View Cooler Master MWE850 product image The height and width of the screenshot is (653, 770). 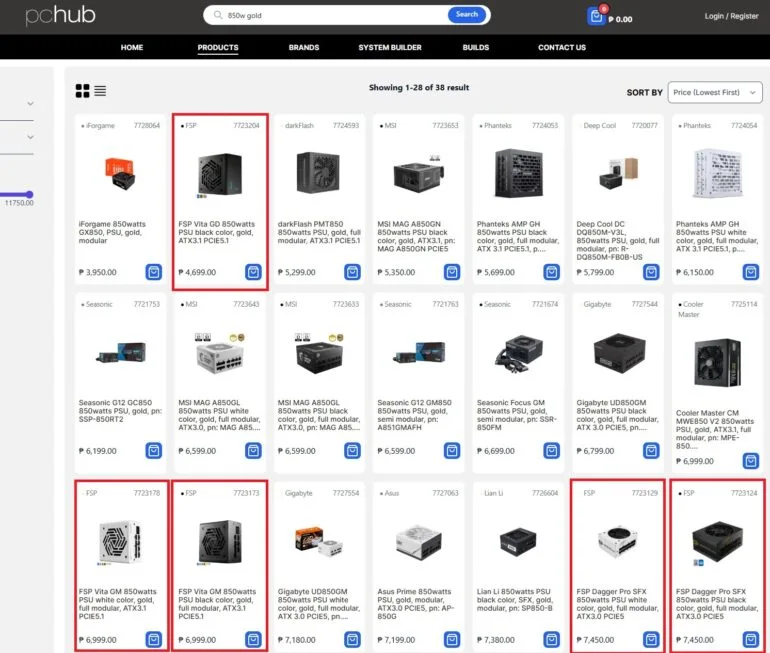(x=717, y=362)
